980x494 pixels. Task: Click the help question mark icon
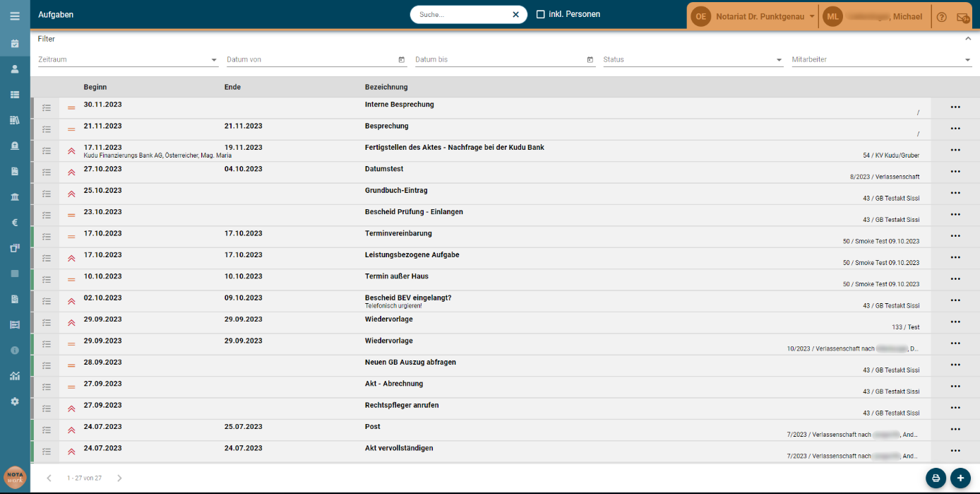941,17
